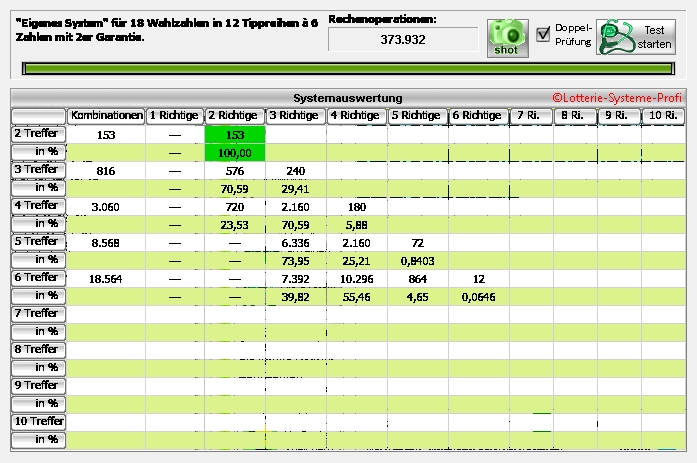Screen dimensions: 697x463
Task: Toggle the Doppel-Prüfung checkbox
Action: 543,34
